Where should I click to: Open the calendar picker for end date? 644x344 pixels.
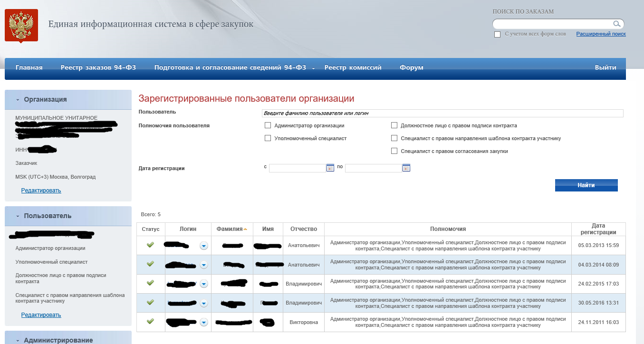tap(406, 168)
